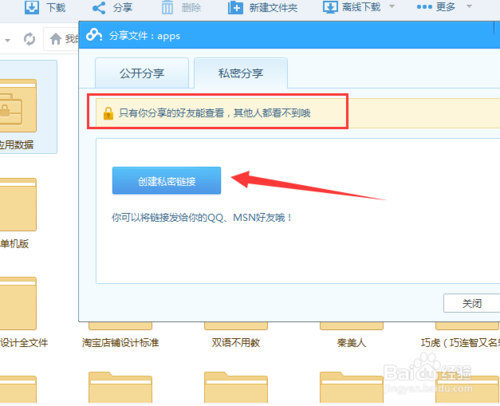Click the 下载 label in the toolbar
Screen dimensions: 500x406
pyautogui.click(x=56, y=7)
